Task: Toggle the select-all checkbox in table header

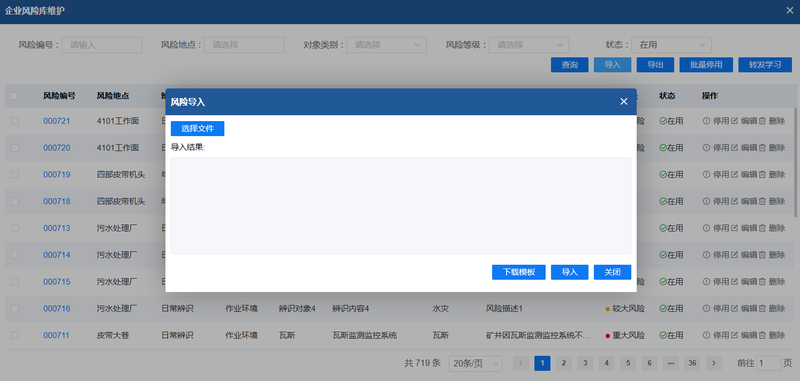Action: pyautogui.click(x=14, y=96)
